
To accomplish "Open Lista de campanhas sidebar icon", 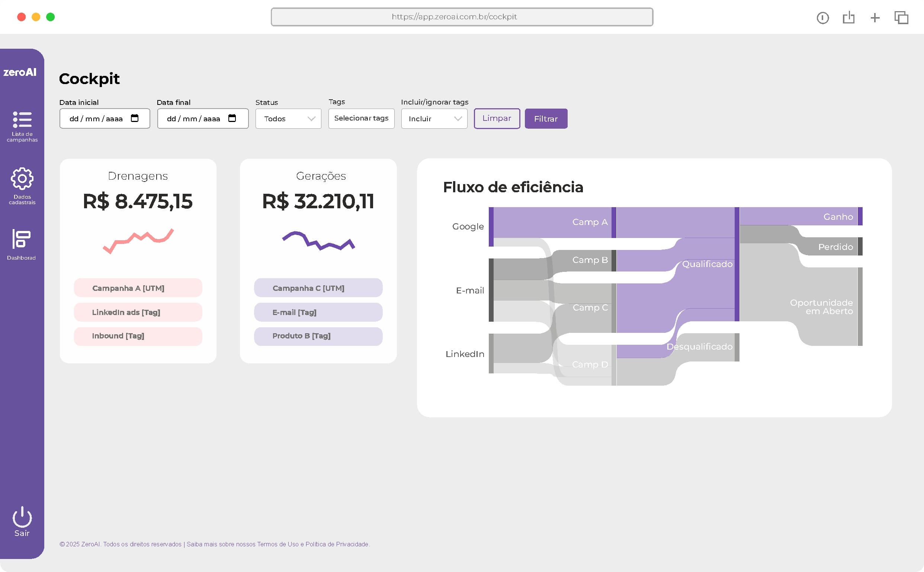I will pyautogui.click(x=22, y=119).
